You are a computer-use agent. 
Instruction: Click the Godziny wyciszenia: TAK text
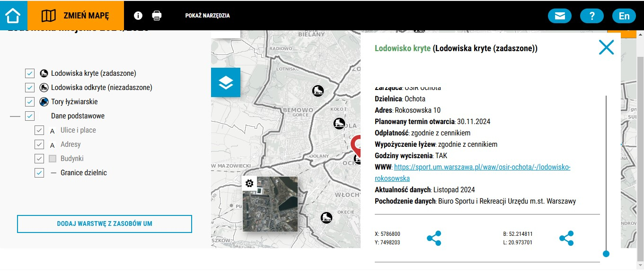(411, 156)
